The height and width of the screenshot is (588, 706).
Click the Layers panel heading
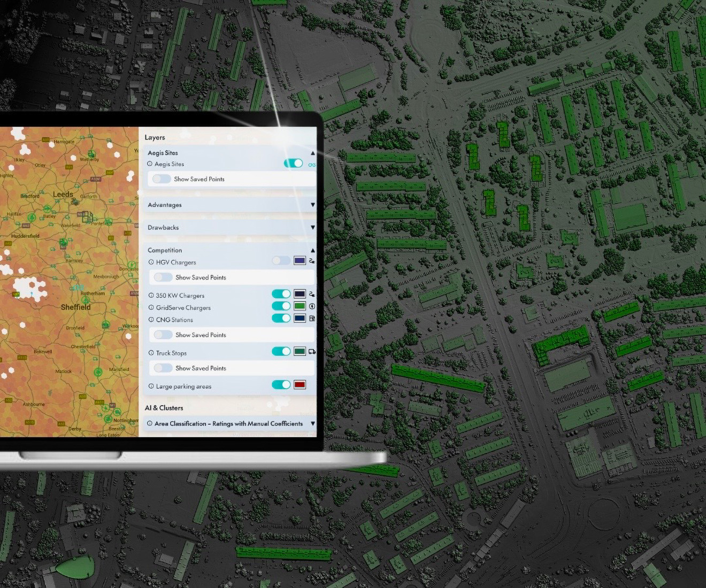155,137
